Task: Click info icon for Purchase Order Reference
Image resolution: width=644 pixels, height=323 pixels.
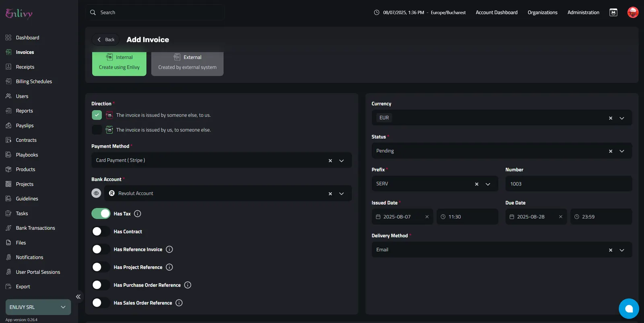Action: pyautogui.click(x=188, y=285)
